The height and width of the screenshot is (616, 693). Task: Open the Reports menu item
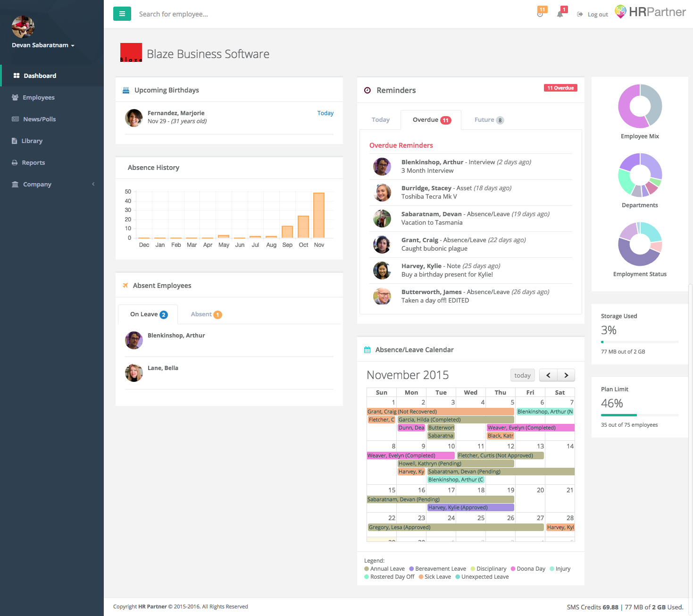[52, 162]
